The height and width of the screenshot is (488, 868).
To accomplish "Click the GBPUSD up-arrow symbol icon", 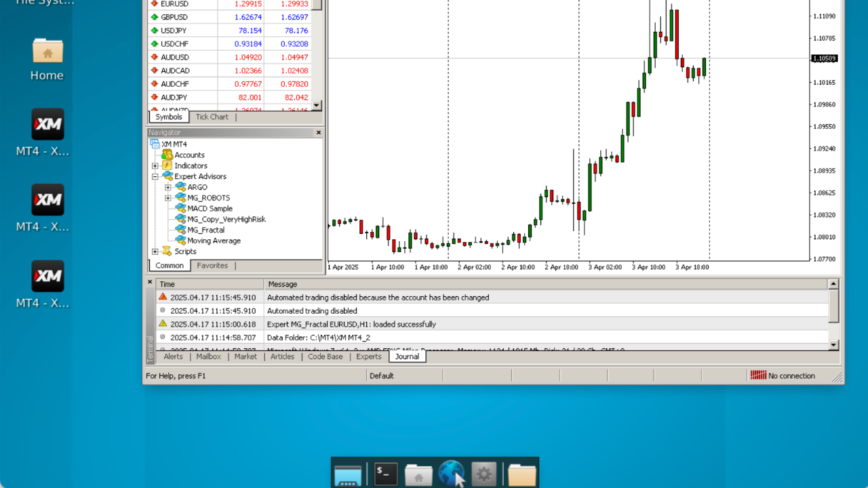I will click(x=155, y=17).
